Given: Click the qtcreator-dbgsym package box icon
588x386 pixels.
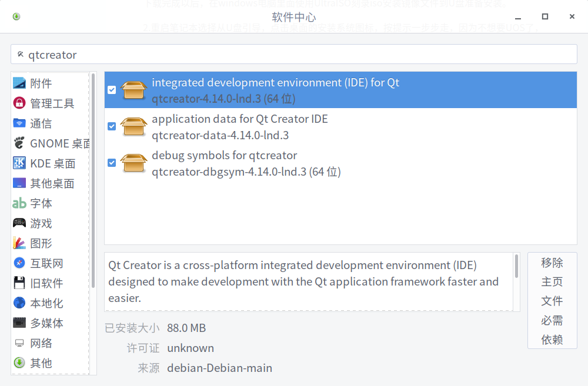Looking at the screenshot, I should (x=133, y=163).
